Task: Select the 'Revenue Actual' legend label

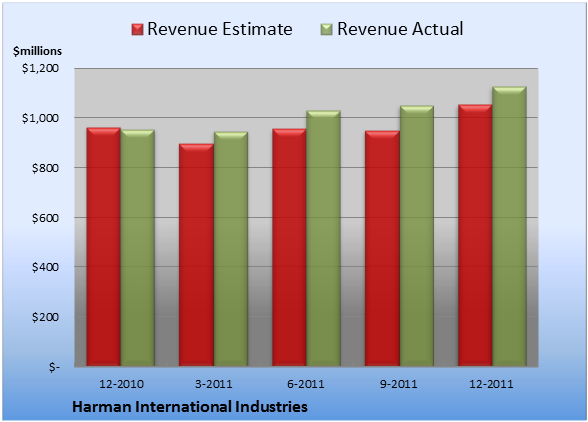Action: pos(400,29)
